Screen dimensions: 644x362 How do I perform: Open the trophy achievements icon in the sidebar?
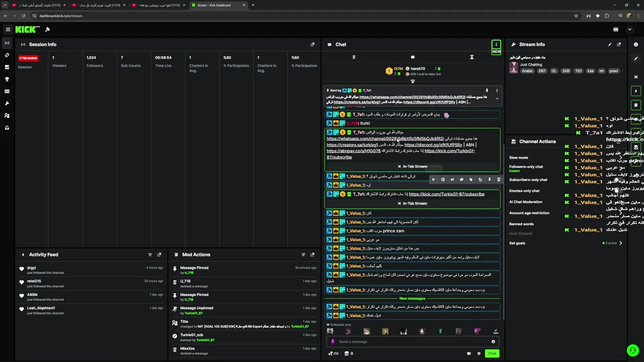click(x=7, y=79)
